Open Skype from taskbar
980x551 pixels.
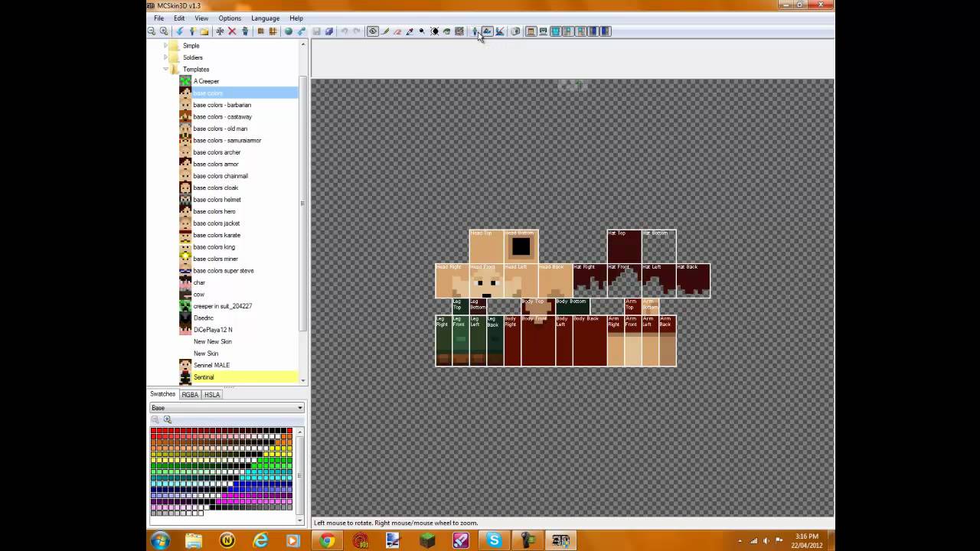494,540
